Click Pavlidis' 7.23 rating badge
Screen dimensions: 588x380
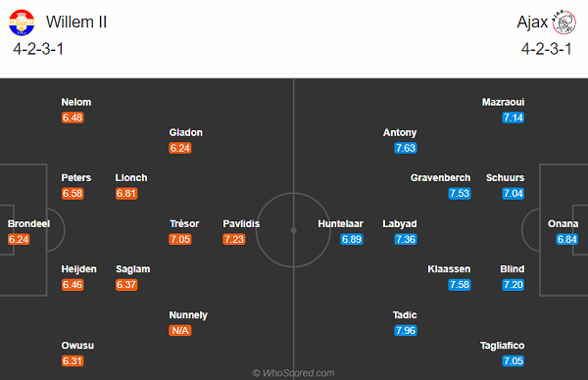pyautogui.click(x=234, y=239)
